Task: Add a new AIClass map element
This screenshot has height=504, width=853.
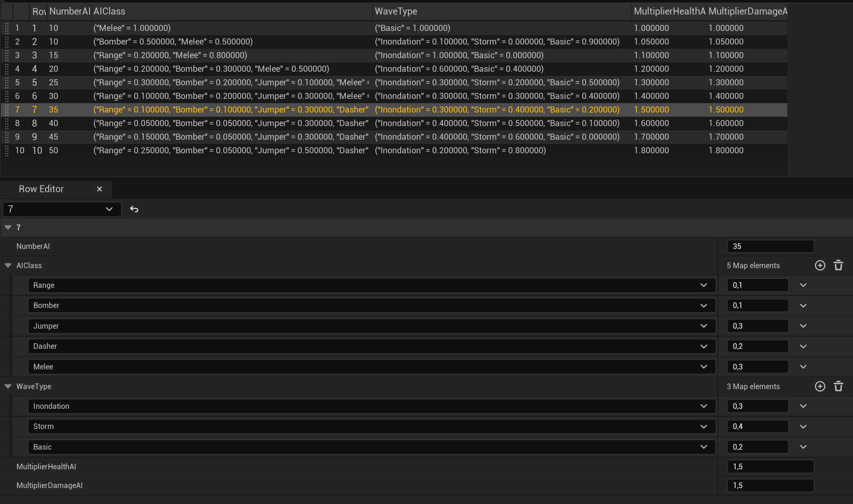Action: 820,265
